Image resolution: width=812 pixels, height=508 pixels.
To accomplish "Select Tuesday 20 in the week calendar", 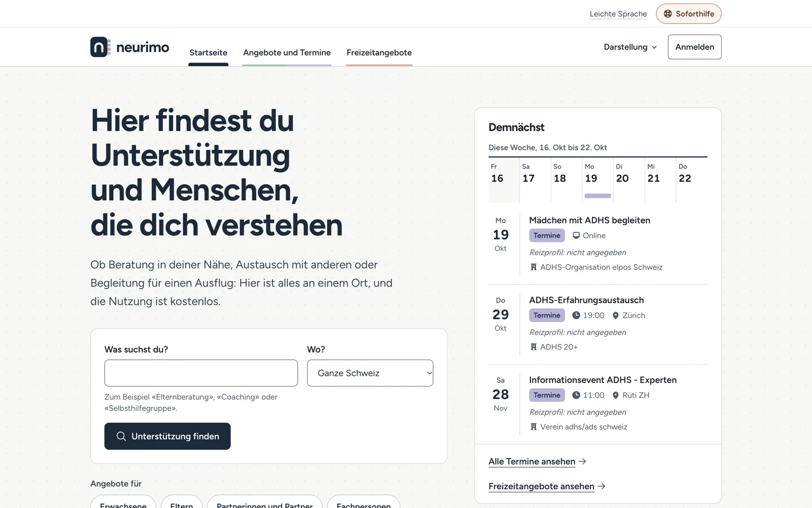I will (629, 180).
